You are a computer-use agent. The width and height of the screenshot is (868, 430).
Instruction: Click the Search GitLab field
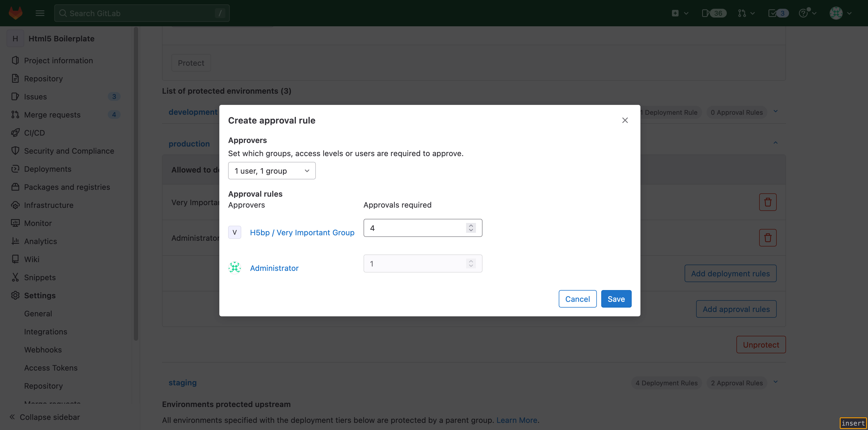(141, 13)
